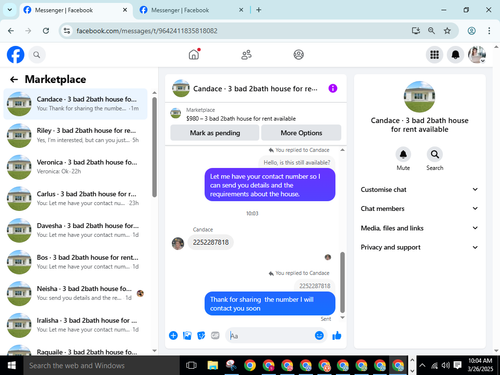This screenshot has height=375, width=500.
Task: Open File Explorer from taskbar
Action: (212, 365)
